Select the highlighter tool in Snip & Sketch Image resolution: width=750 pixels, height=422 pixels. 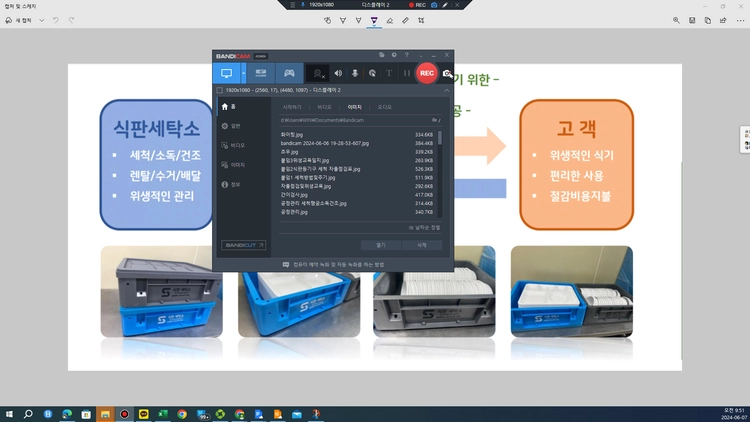click(374, 21)
